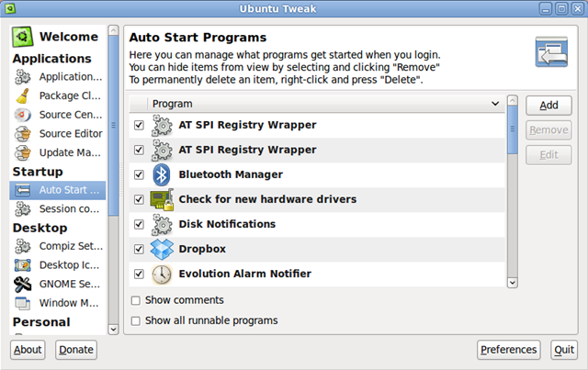Click the Program column header

326,104
